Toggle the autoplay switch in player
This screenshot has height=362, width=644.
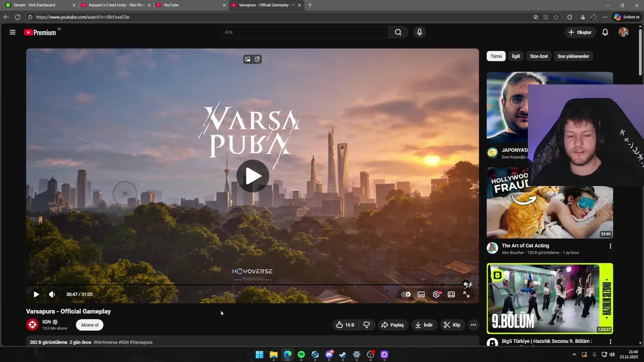pos(406,295)
